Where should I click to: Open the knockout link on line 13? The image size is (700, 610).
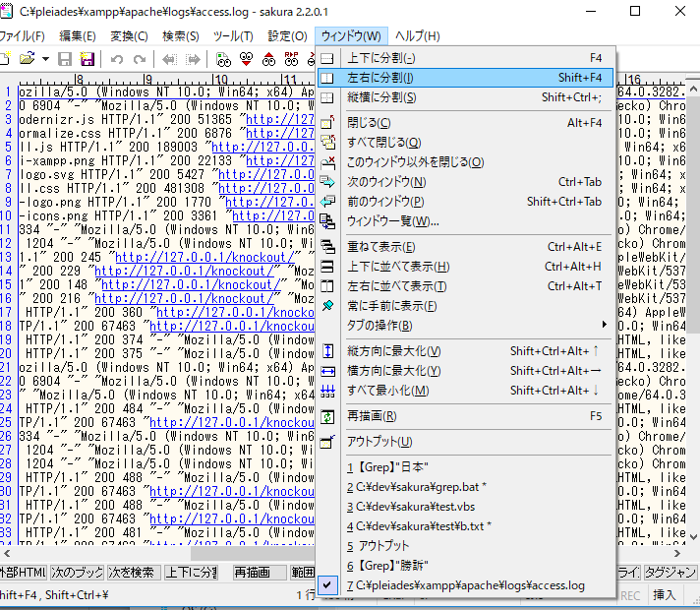[x=204, y=258]
